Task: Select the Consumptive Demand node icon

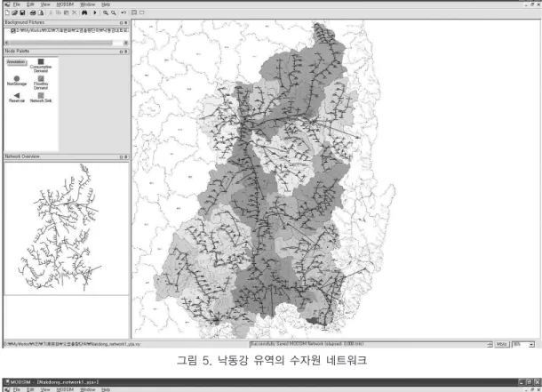Action: point(41,61)
